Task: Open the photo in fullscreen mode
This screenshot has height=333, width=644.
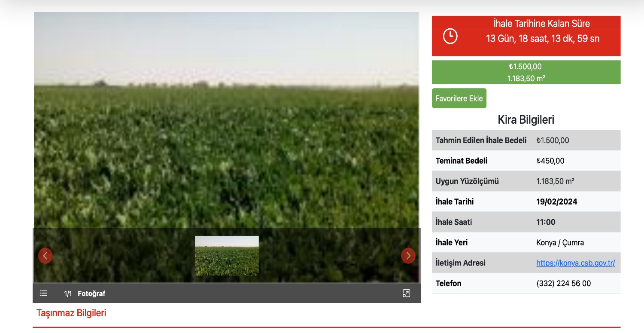Action: pos(406,293)
